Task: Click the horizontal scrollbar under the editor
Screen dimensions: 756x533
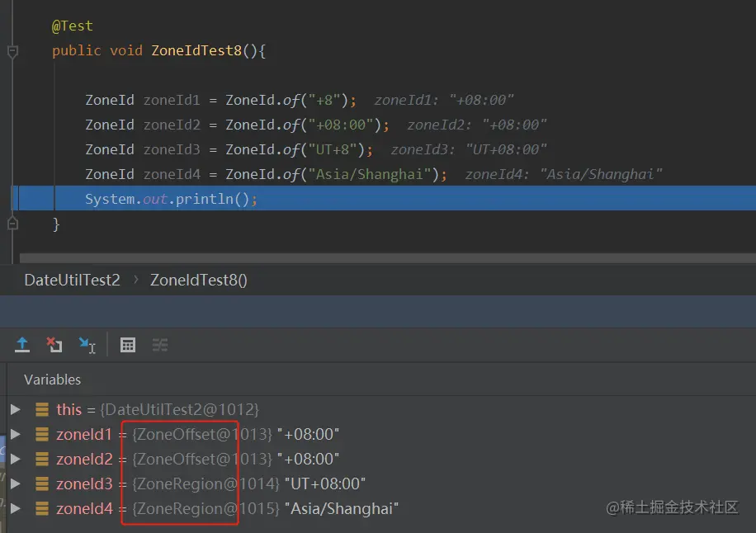Action: point(388,257)
